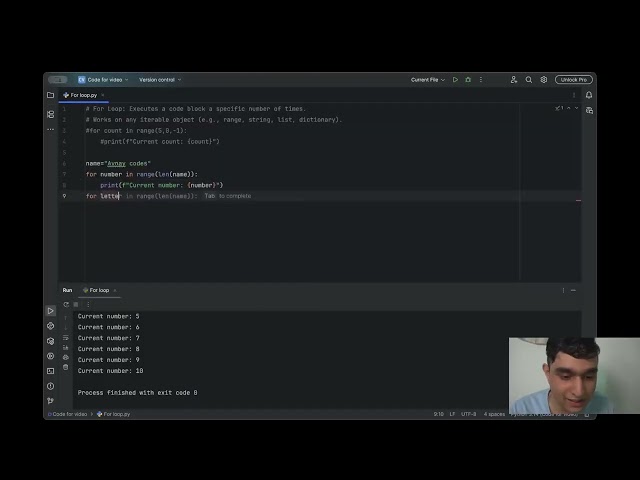The image size is (640, 480).
Task: Expand Code for video project dropdown
Action: coord(103,80)
